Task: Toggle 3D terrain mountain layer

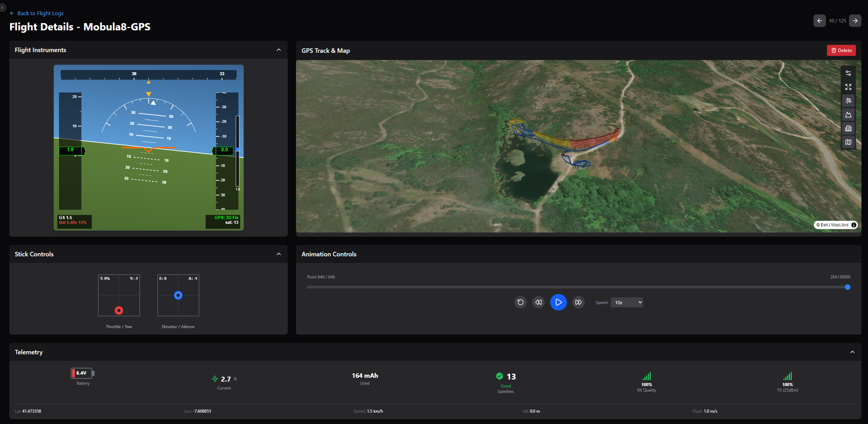Action: pos(848,115)
